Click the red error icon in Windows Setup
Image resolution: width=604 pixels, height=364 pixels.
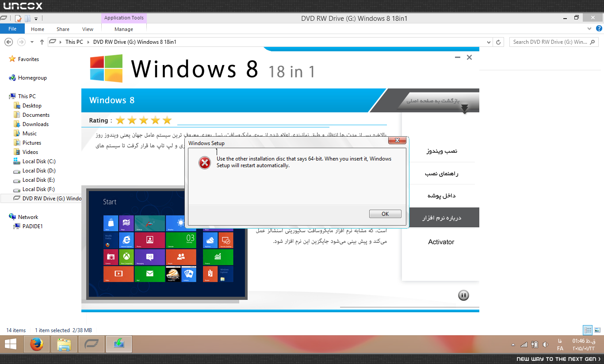pos(205,163)
